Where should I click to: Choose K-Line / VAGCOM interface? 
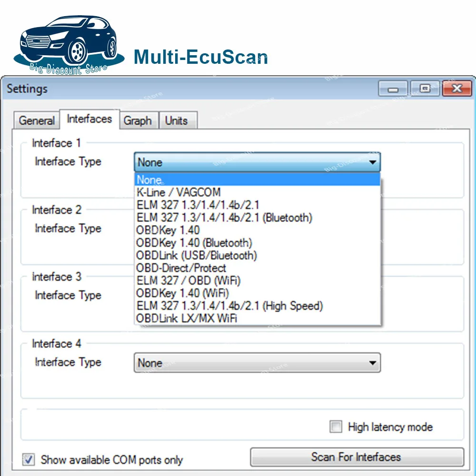coord(257,192)
